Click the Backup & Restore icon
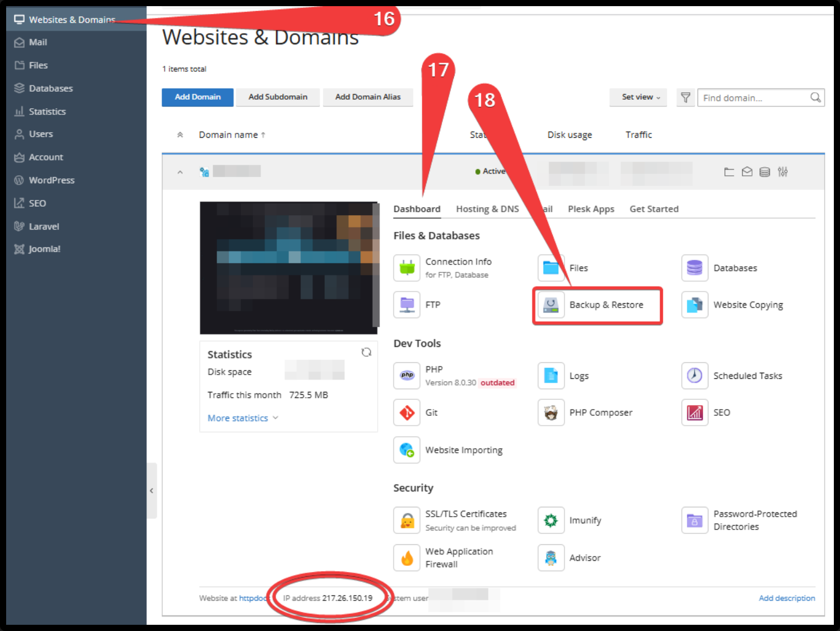 tap(551, 304)
